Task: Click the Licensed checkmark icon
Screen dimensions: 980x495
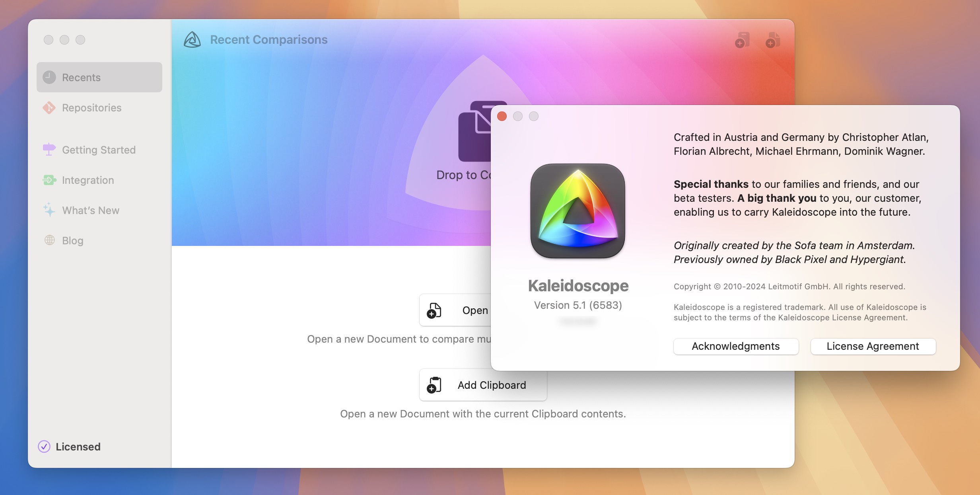Action: [44, 446]
